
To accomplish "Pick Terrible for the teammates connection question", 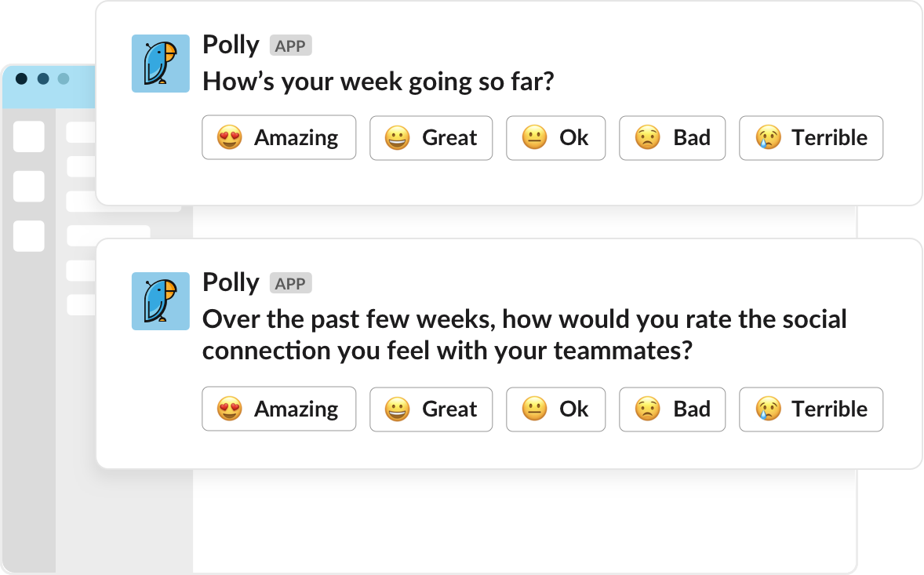I will tap(811, 409).
